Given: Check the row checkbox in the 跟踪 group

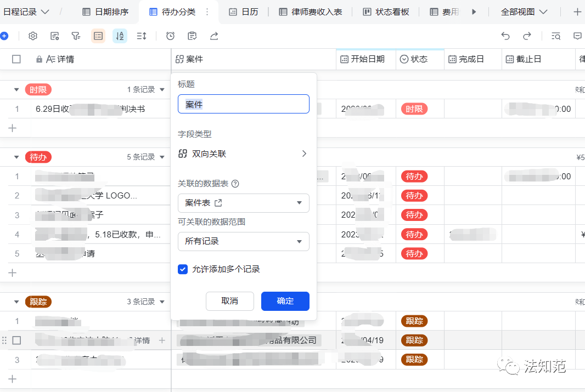Looking at the screenshot, I should [x=15, y=340].
